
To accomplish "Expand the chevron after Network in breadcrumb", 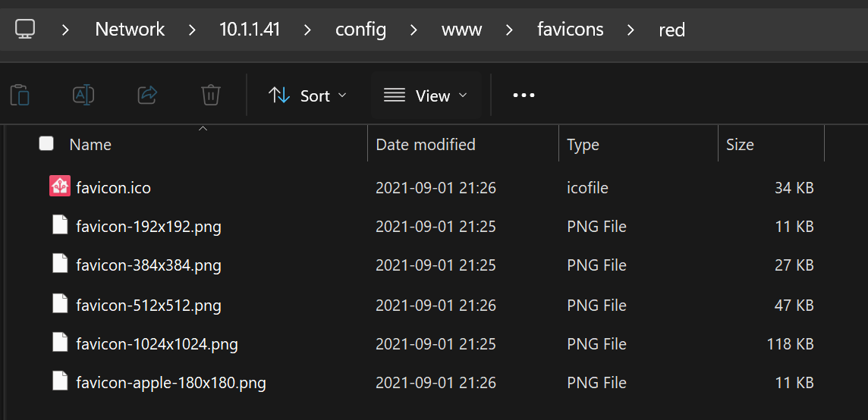I will [x=192, y=30].
